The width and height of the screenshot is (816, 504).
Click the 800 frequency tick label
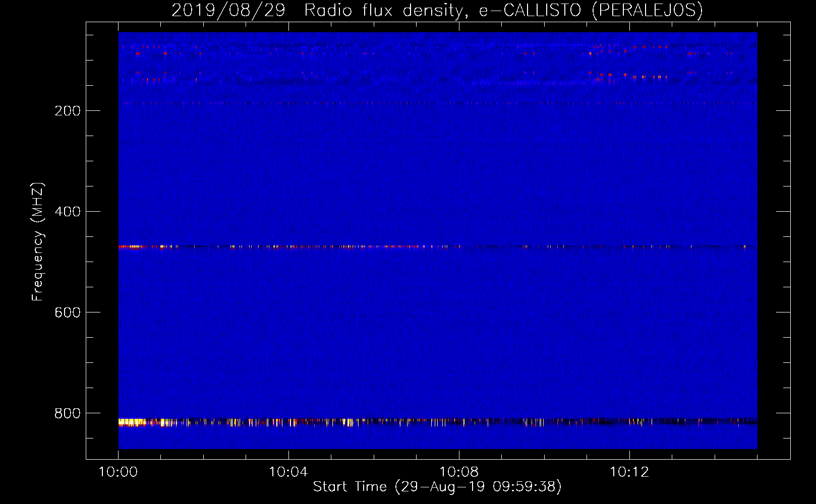click(68, 413)
